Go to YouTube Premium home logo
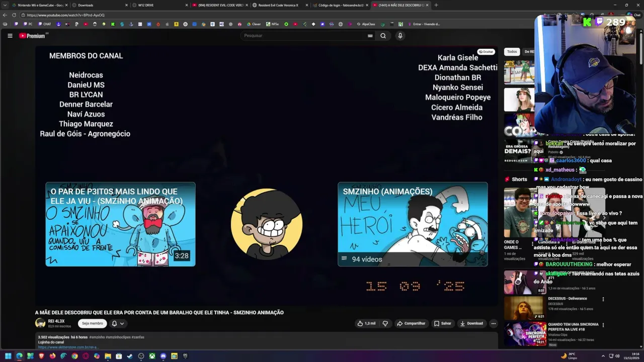Screen dimensions: 644x362 tap(33, 36)
